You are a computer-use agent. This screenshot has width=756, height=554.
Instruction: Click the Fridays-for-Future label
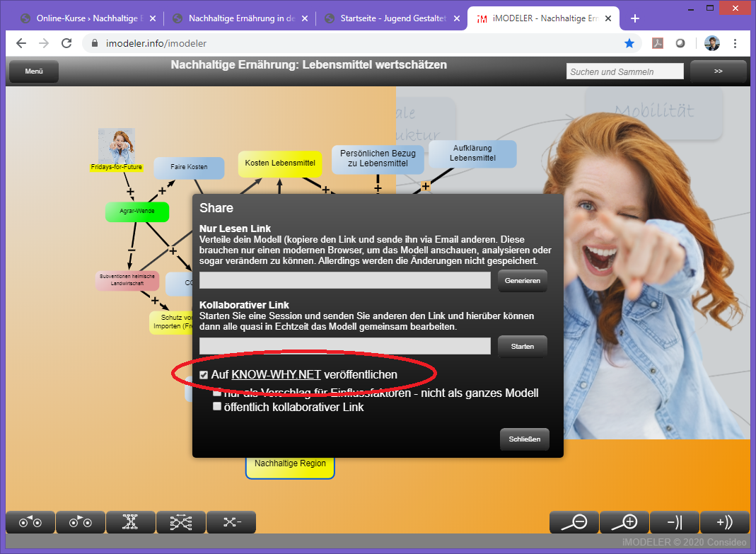(117, 167)
